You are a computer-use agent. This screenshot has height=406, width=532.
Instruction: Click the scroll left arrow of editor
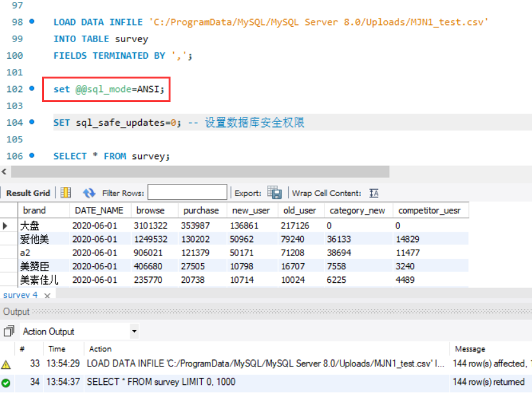4,172
